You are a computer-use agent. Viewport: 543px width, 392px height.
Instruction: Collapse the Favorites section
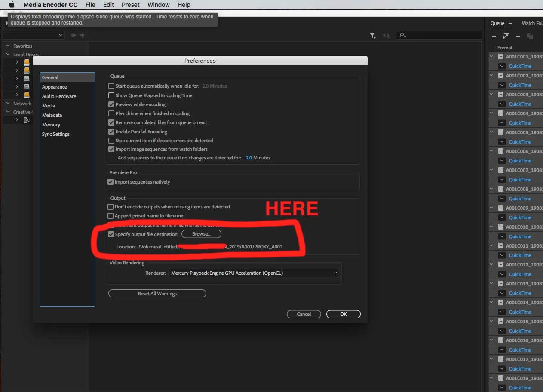coord(8,46)
